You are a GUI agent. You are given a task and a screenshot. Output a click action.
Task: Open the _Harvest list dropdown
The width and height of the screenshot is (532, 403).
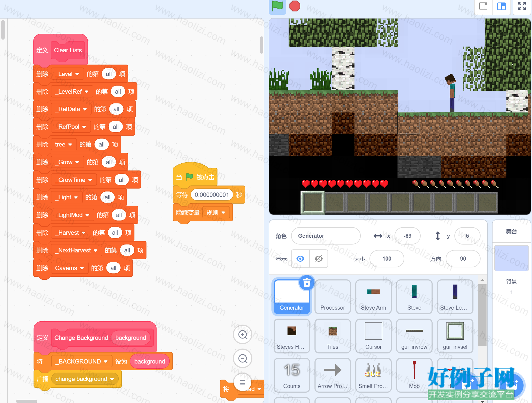tap(71, 233)
